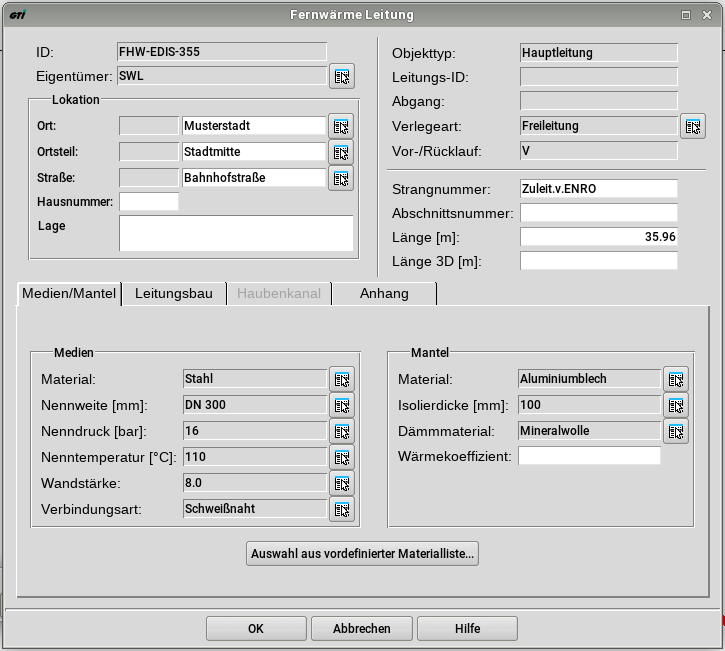Open selection list for Isolierdicke 100
The width and height of the screenshot is (725, 651).
click(x=676, y=405)
